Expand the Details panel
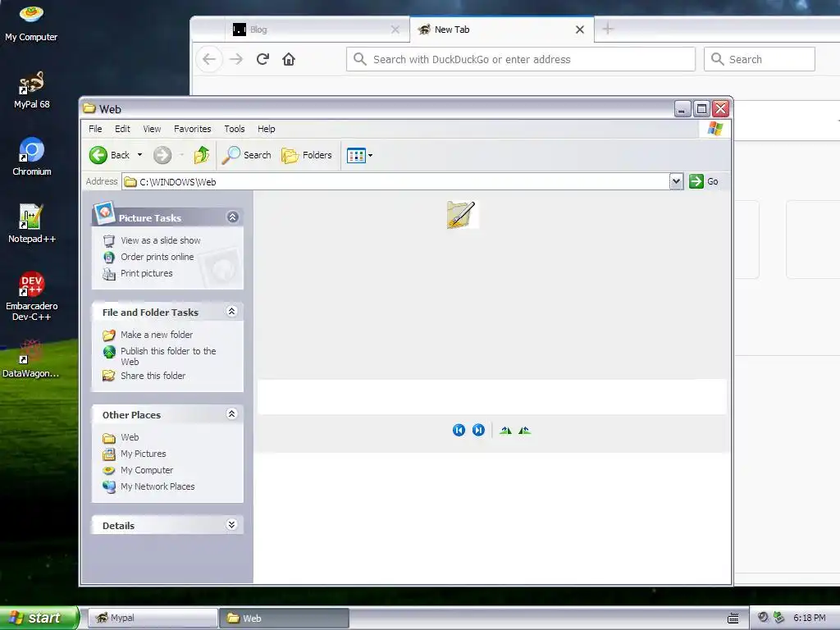The width and height of the screenshot is (840, 630). [232, 524]
